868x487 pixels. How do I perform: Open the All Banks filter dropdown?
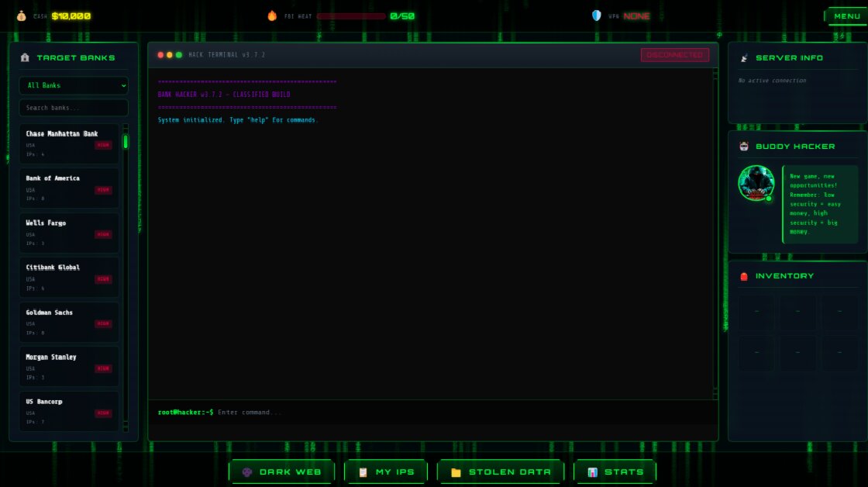tap(74, 85)
